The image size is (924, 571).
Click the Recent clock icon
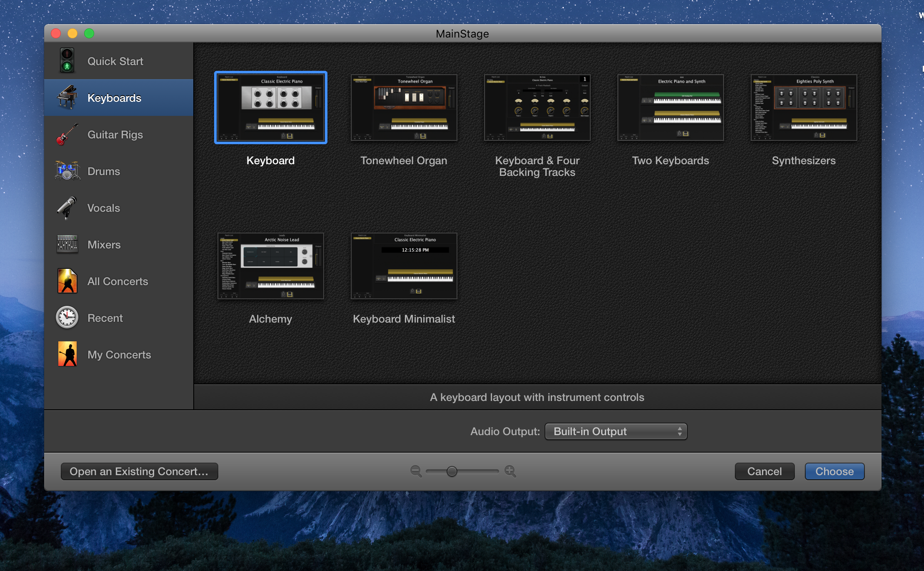(x=67, y=318)
